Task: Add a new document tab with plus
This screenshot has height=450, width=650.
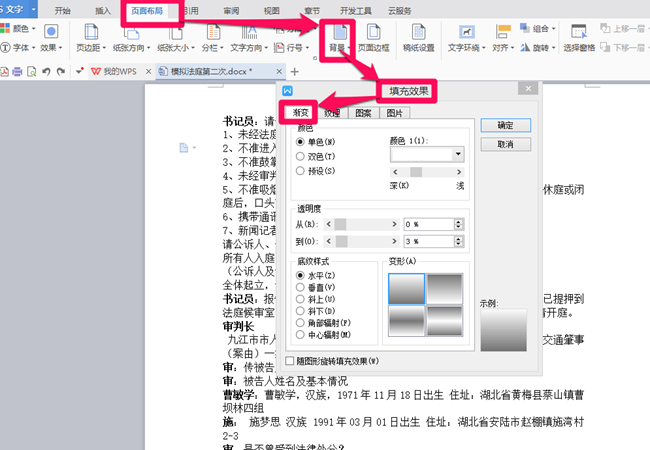Action: [x=295, y=72]
